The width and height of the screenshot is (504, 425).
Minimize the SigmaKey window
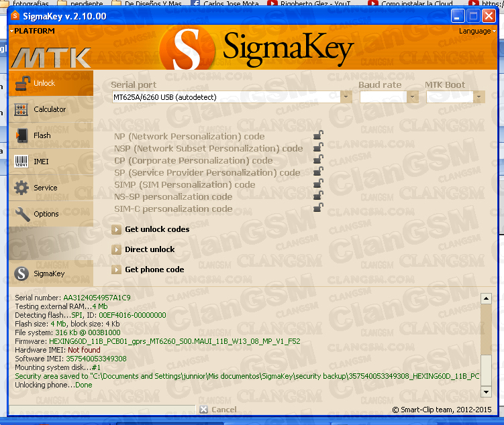point(458,15)
